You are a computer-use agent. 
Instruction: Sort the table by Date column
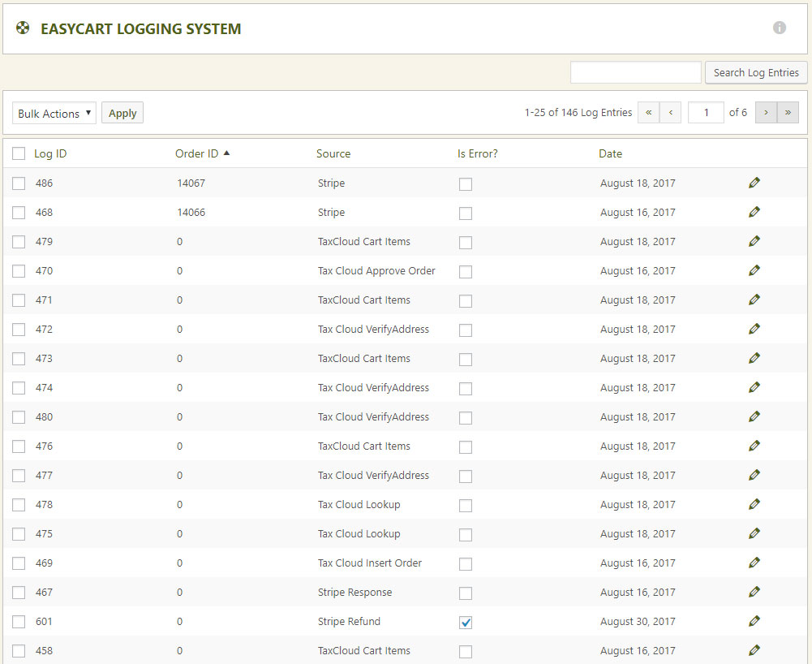pyautogui.click(x=610, y=153)
